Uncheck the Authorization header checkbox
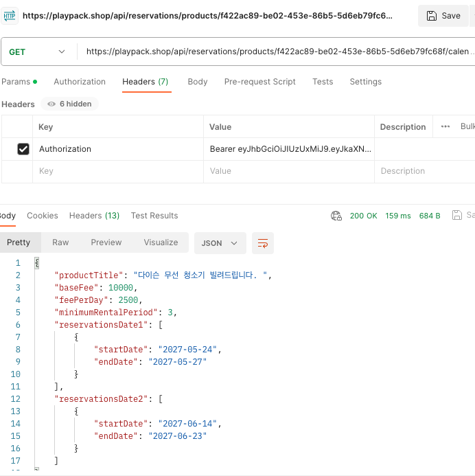The width and height of the screenshot is (475, 476). [23, 149]
